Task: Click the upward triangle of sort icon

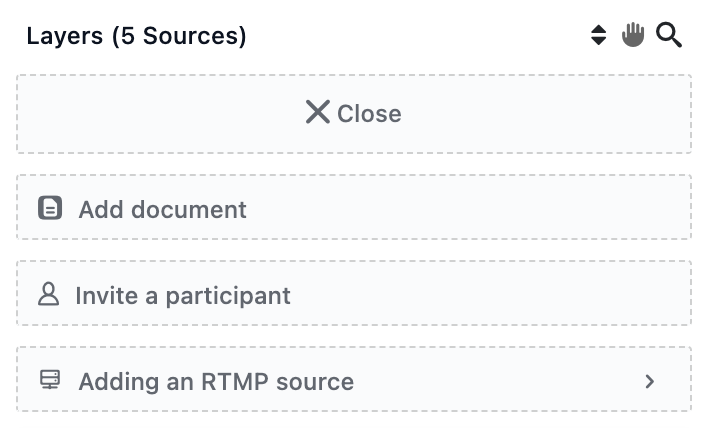Action: coord(599,29)
